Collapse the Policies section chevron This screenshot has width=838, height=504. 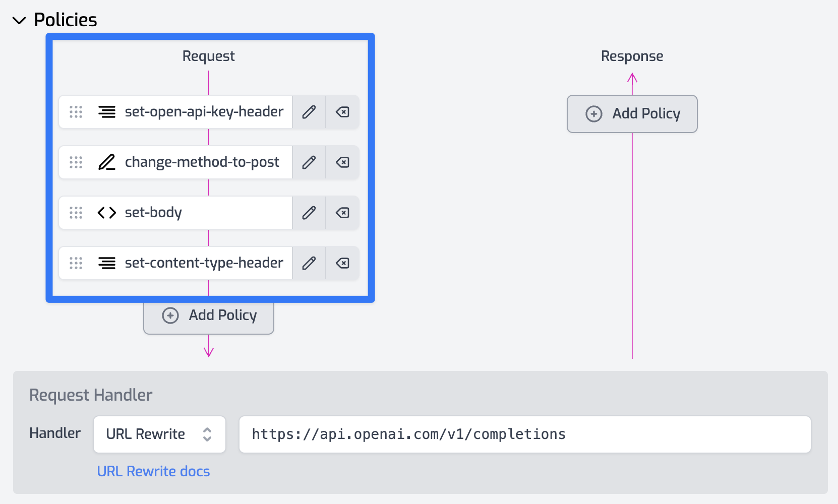(19, 21)
